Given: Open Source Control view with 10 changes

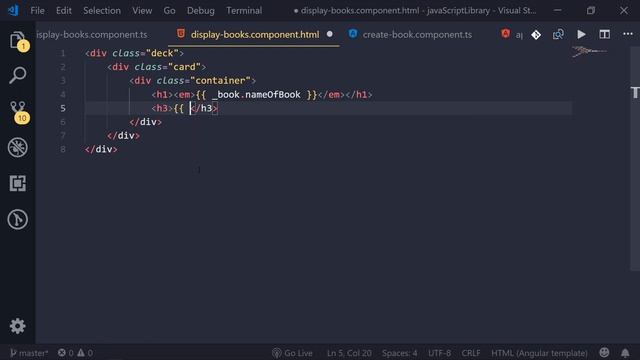Looking at the screenshot, I should (18, 111).
